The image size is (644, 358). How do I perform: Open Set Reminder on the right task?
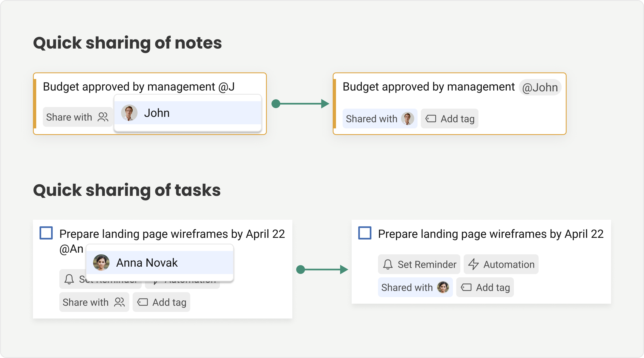coord(419,264)
